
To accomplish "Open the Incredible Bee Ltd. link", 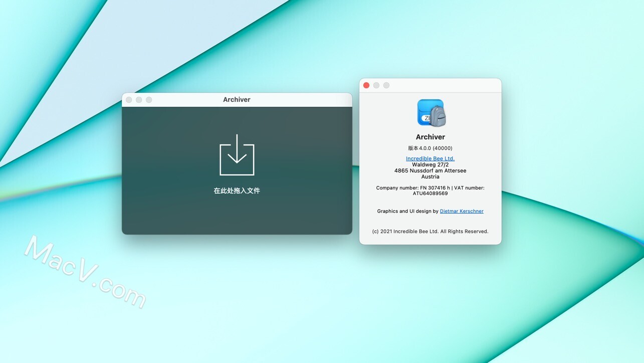I will [430, 158].
